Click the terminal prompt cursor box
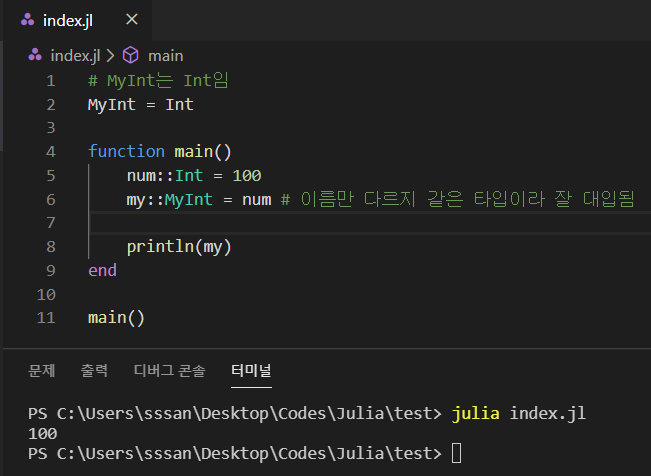The height and width of the screenshot is (476, 651). [457, 454]
